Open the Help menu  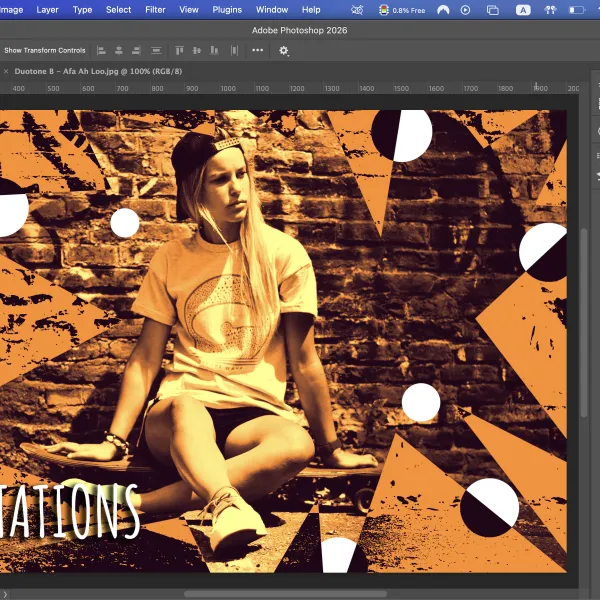pyautogui.click(x=311, y=10)
